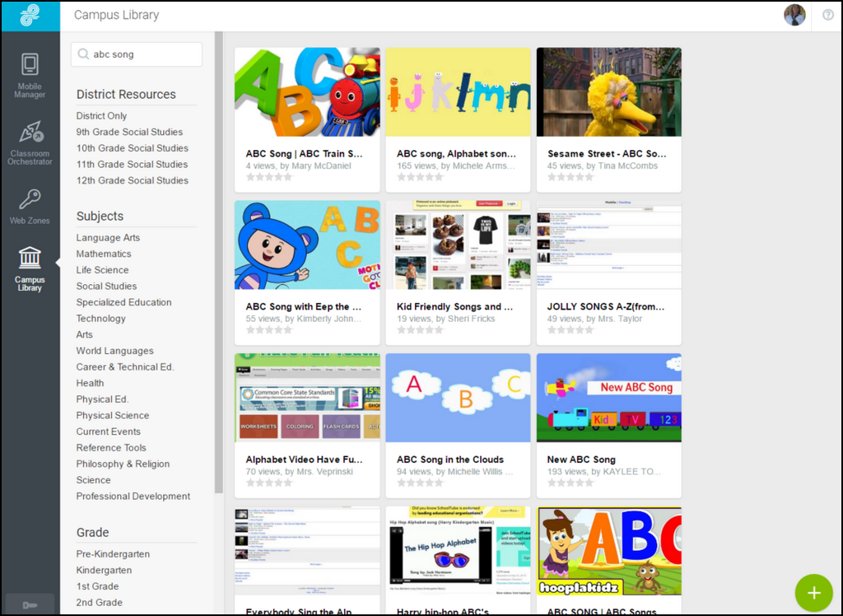Open JOLLY SONGS A-Z thumbnail

point(608,245)
